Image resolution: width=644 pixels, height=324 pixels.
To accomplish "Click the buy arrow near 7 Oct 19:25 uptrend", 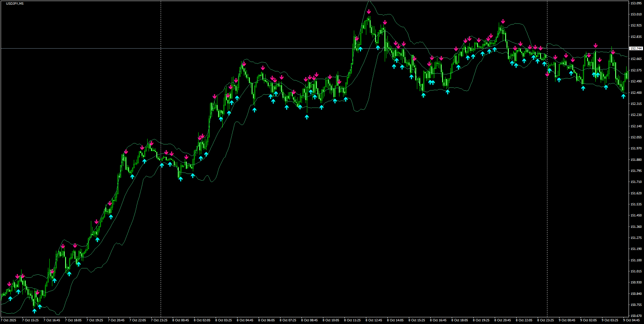I will pos(98,240).
